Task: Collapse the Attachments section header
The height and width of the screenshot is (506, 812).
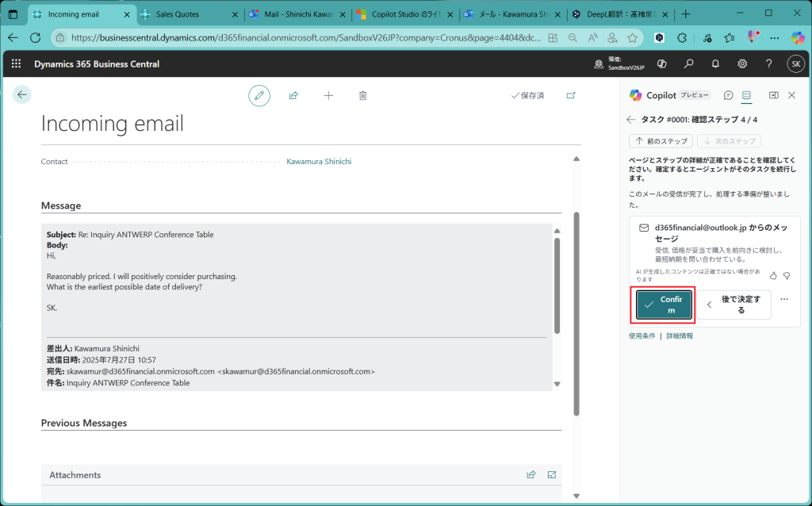Action: 75,475
